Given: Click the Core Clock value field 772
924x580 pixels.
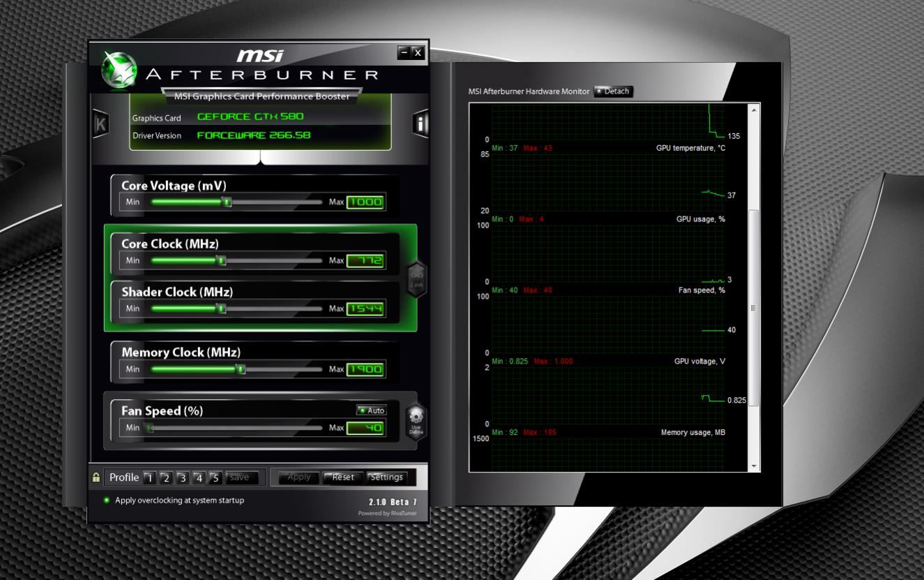Looking at the screenshot, I should click(365, 261).
